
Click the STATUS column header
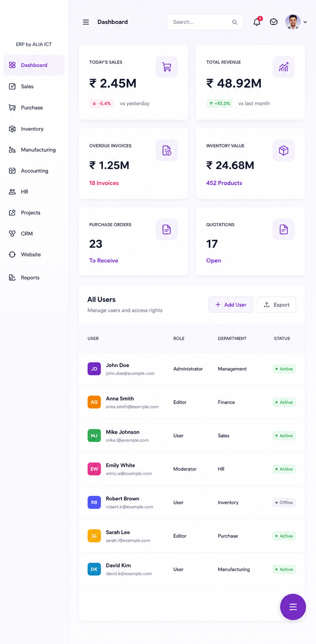[x=282, y=339]
